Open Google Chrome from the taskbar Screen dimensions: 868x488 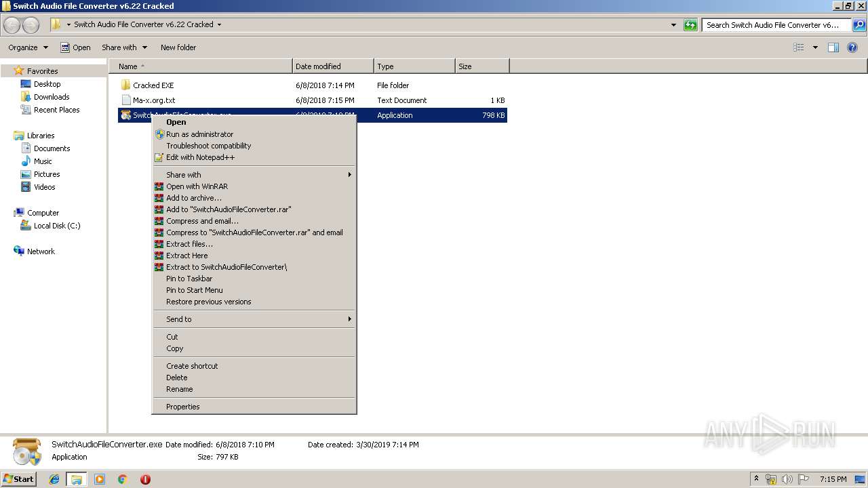tap(123, 479)
